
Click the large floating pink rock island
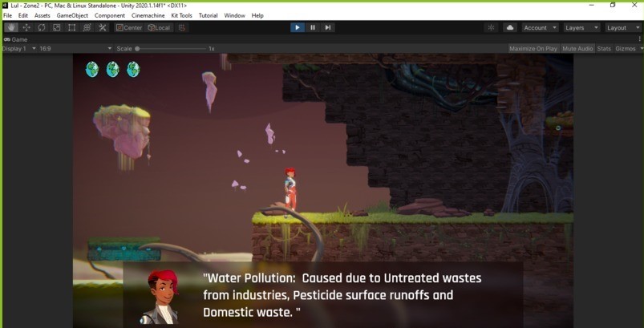(x=122, y=136)
